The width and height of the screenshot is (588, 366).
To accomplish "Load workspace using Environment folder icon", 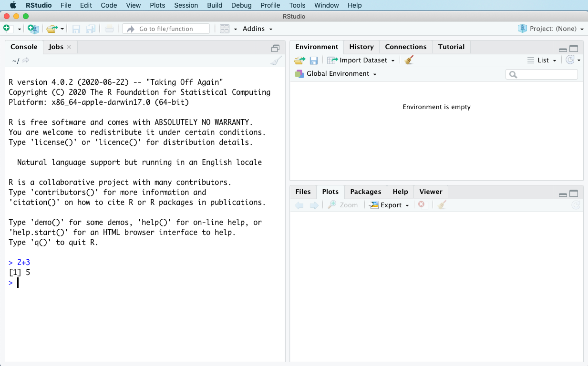I will (x=299, y=61).
